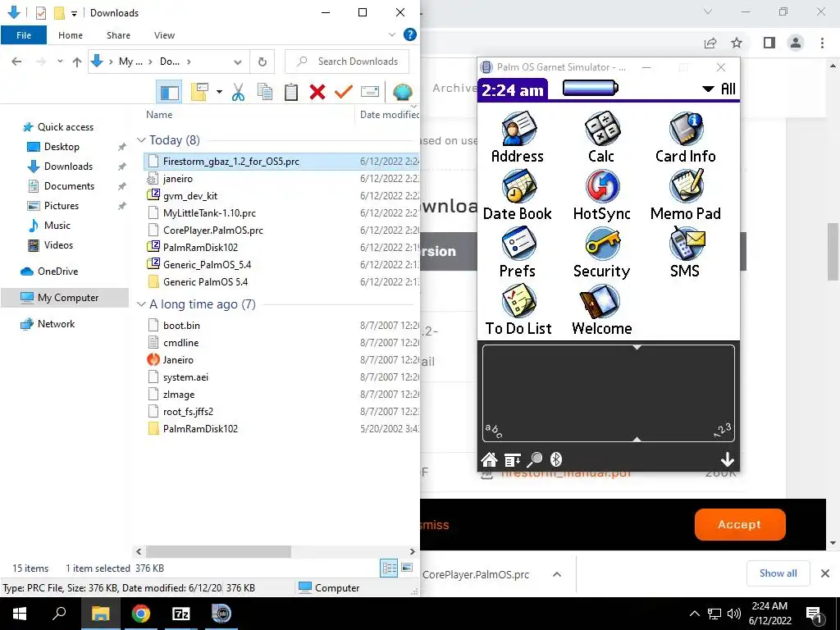Select OneDrive in navigation pane
This screenshot has width=840, height=630.
57,272
